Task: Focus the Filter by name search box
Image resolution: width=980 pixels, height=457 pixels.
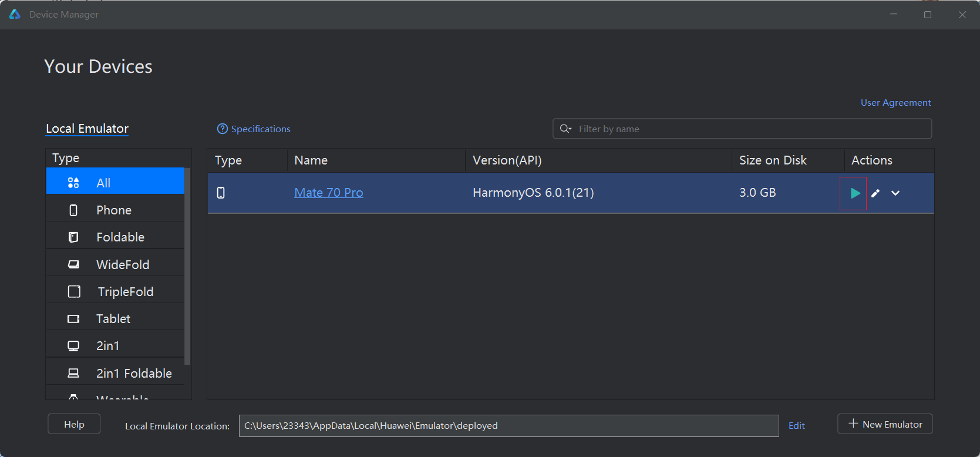Action: pos(742,129)
